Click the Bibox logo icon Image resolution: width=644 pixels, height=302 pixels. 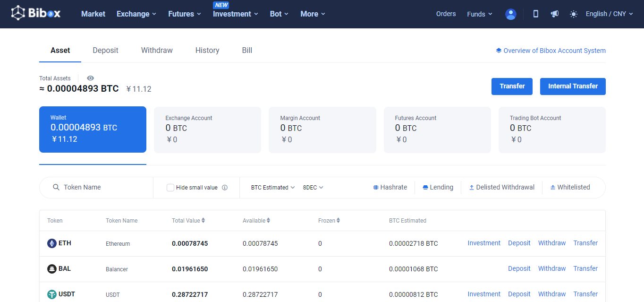click(x=18, y=13)
